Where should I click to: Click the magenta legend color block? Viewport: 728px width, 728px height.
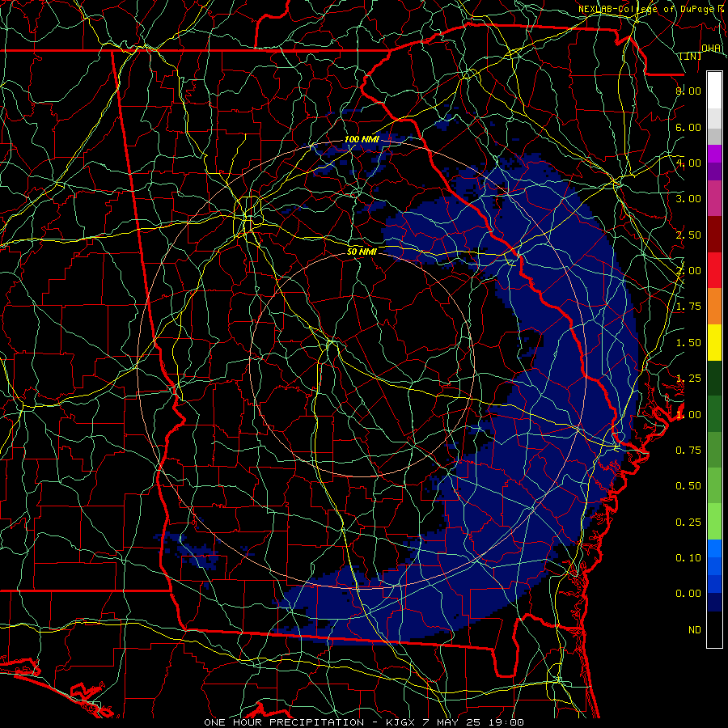click(714, 154)
